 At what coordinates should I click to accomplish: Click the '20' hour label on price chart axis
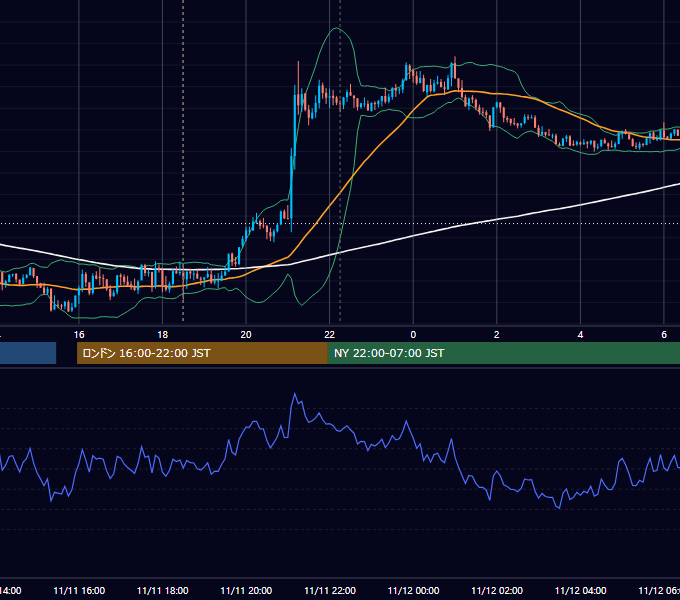(x=246, y=335)
